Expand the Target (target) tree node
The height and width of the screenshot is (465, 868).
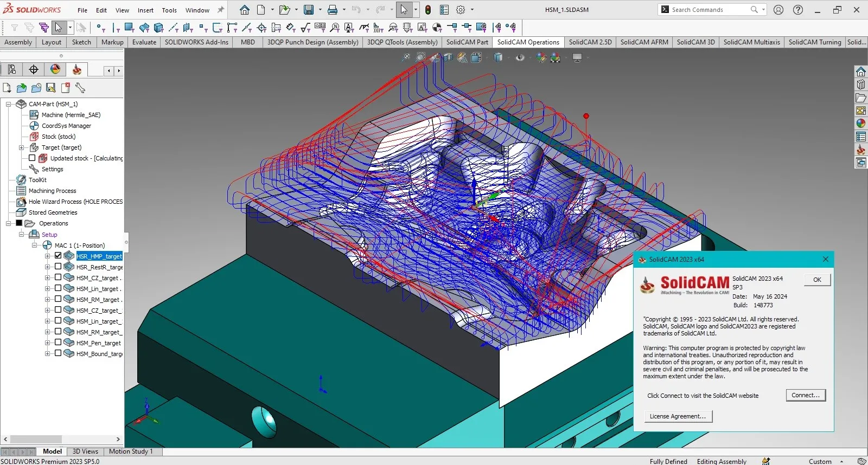coord(22,147)
